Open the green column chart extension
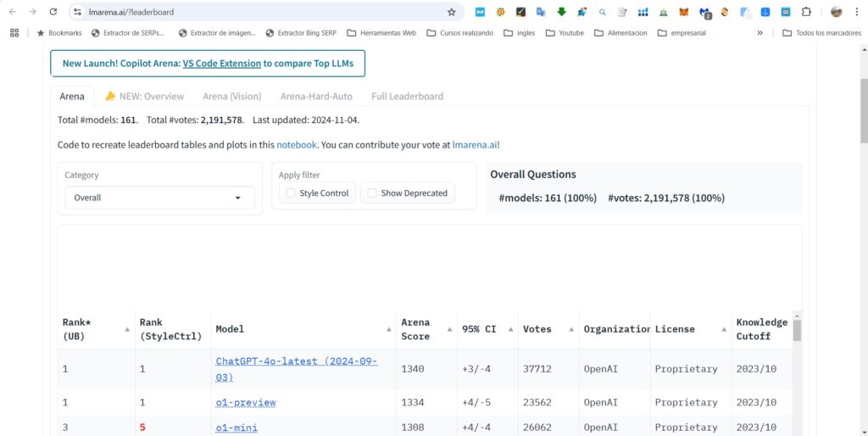 [x=663, y=12]
